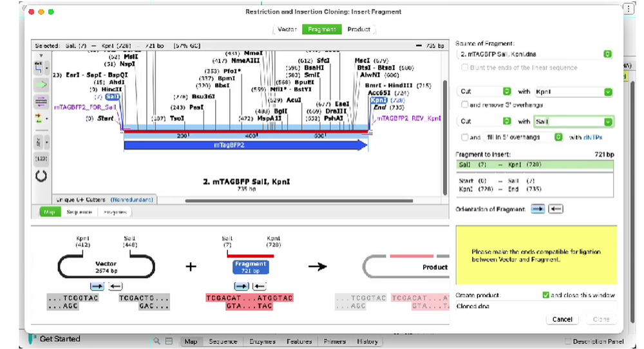The image size is (644, 349).
Task: Click the red Fragment bar in diagram
Action: point(250,256)
